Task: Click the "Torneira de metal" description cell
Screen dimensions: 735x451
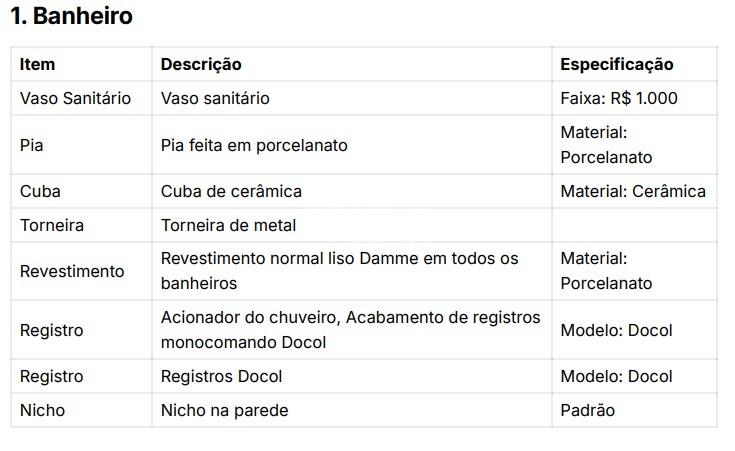Action: (228, 225)
